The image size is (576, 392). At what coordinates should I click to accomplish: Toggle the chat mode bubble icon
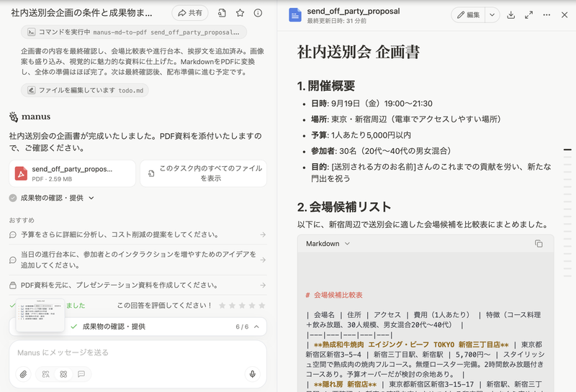click(81, 374)
